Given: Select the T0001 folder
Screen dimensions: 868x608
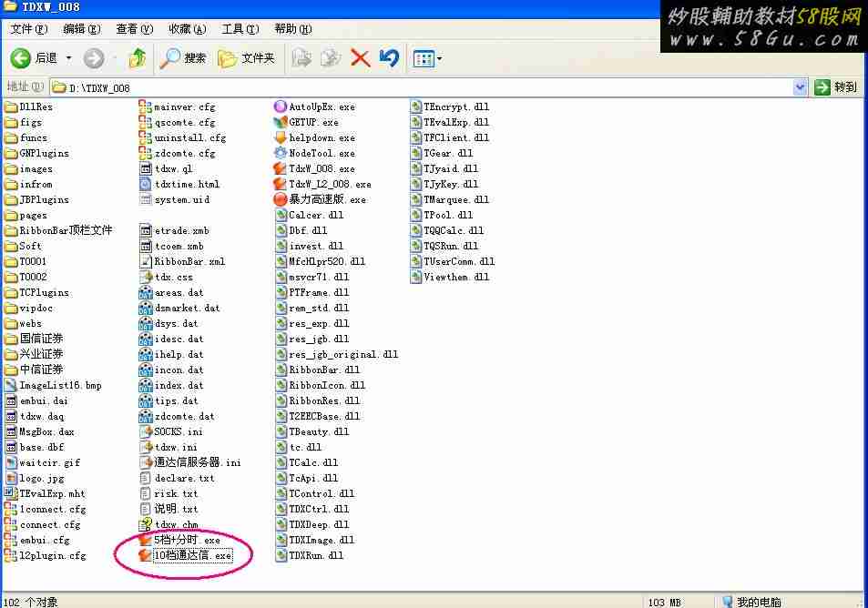Looking at the screenshot, I should coord(26,261).
